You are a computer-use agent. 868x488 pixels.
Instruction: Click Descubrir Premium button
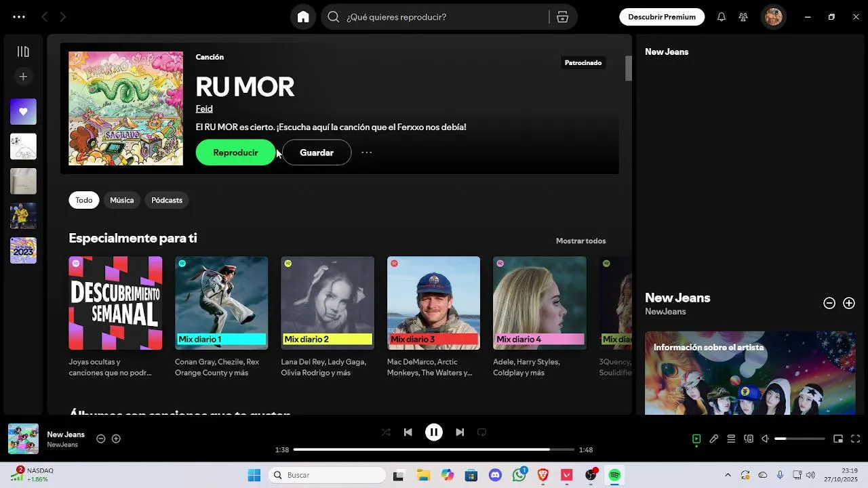click(662, 17)
